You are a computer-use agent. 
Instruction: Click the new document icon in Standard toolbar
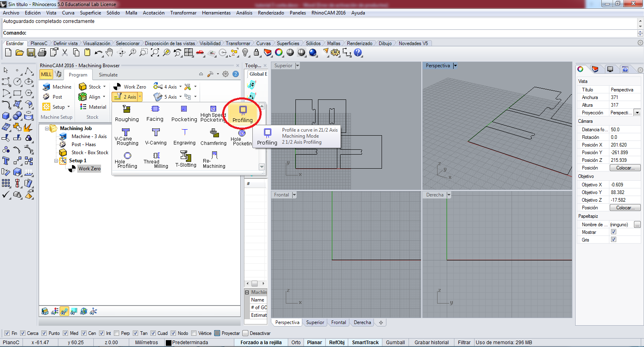pyautogui.click(x=8, y=52)
